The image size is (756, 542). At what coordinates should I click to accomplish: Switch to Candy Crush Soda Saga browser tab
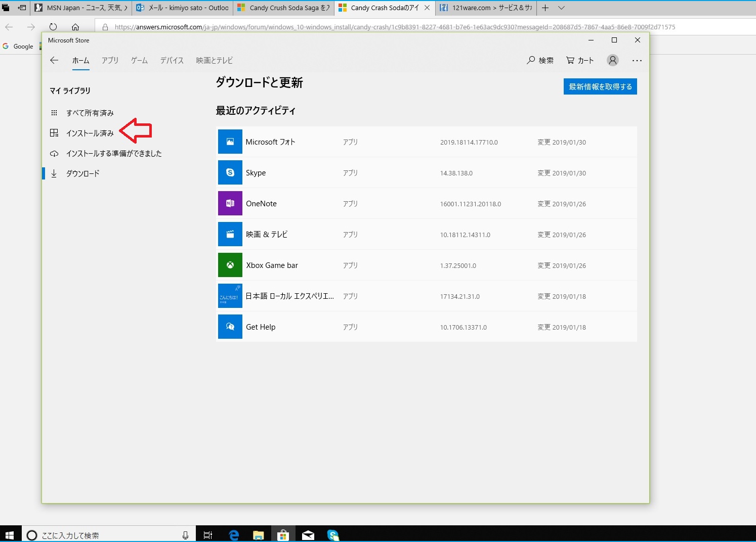coord(284,8)
